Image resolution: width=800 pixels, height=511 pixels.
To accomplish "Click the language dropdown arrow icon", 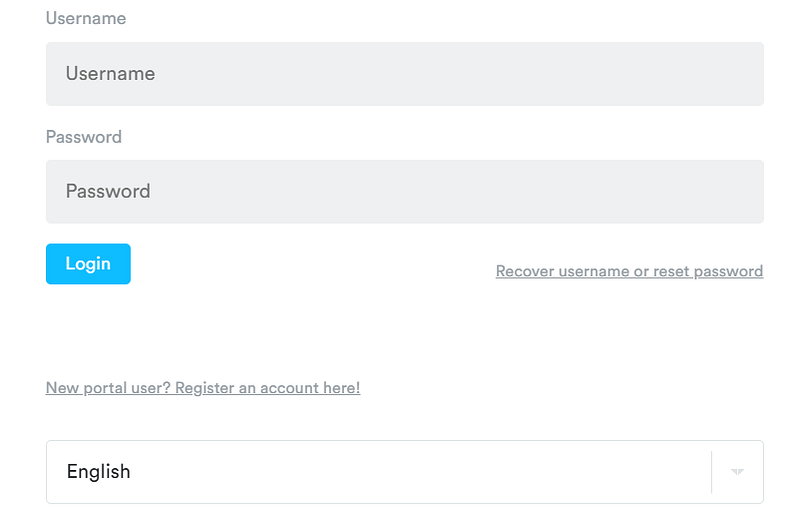I will (x=737, y=472).
